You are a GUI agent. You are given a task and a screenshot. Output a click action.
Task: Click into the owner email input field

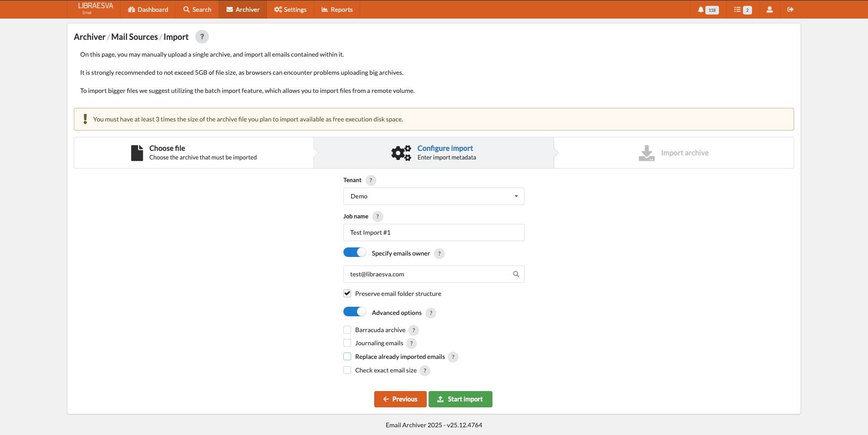434,274
